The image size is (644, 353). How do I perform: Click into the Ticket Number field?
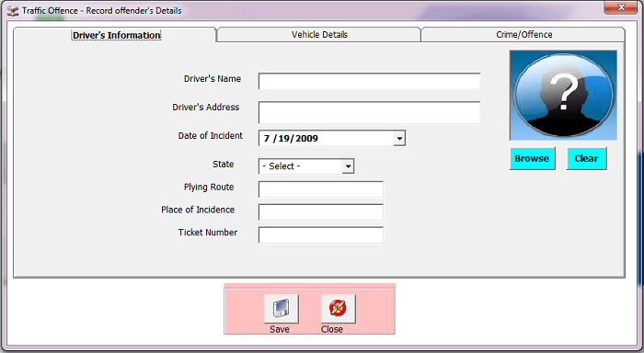(x=321, y=235)
